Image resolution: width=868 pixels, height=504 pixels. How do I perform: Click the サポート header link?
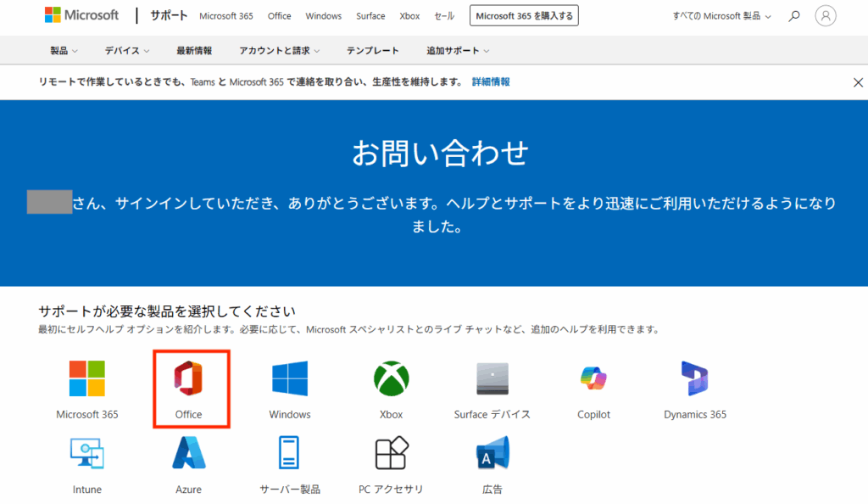pyautogui.click(x=169, y=15)
